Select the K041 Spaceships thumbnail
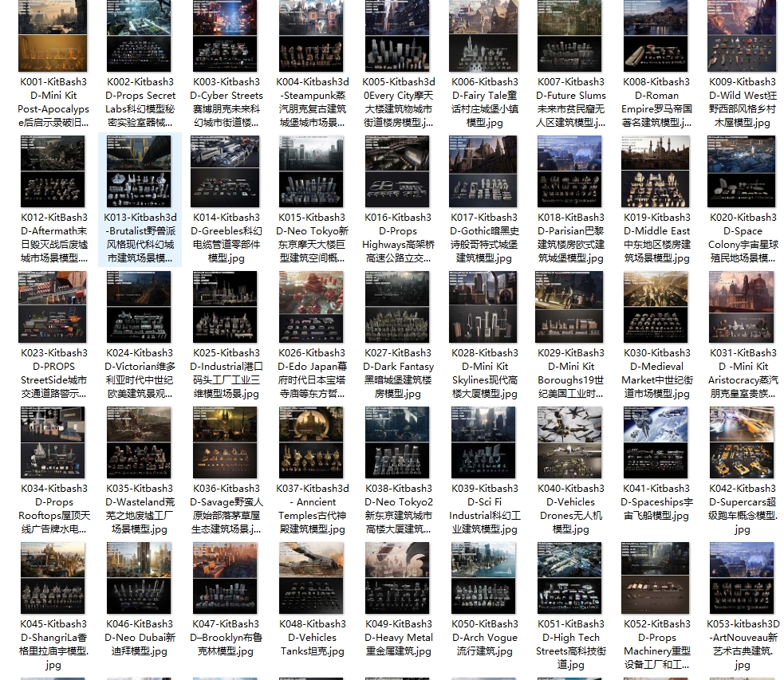 [655, 442]
